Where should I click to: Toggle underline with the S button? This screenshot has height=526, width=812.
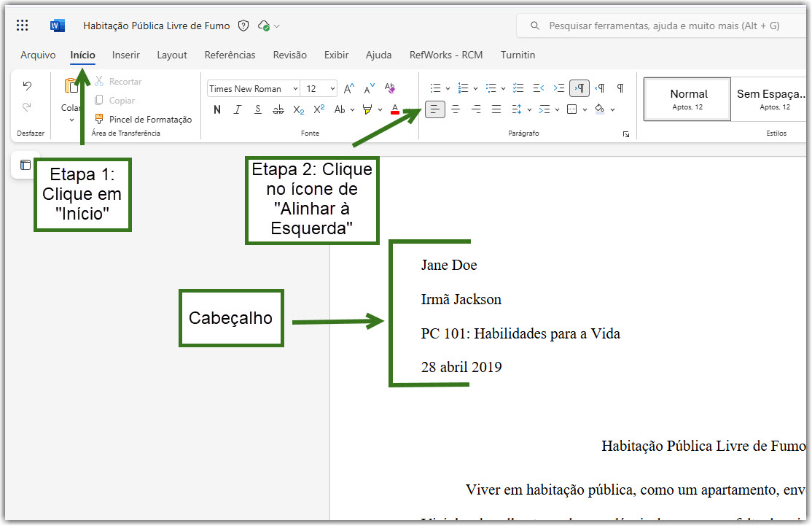(258, 109)
